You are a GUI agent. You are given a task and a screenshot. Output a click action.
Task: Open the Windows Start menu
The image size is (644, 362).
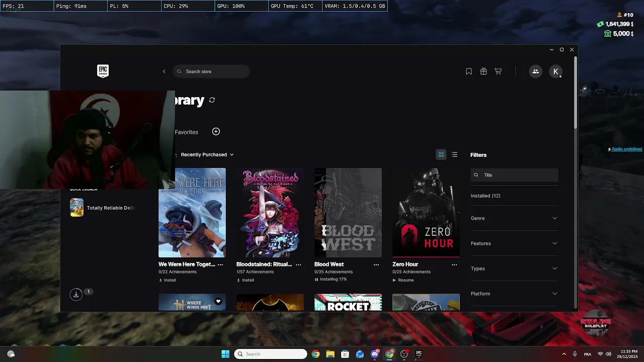225,354
